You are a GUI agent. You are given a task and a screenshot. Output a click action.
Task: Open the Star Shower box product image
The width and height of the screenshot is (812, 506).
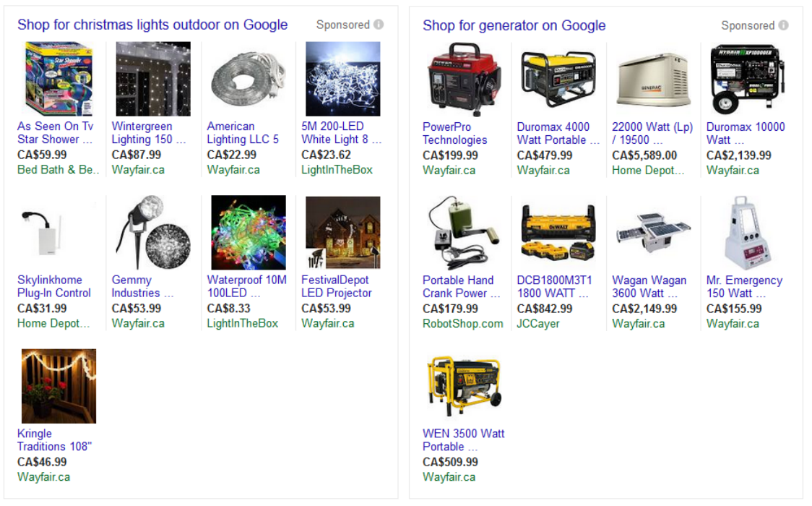pyautogui.click(x=59, y=79)
